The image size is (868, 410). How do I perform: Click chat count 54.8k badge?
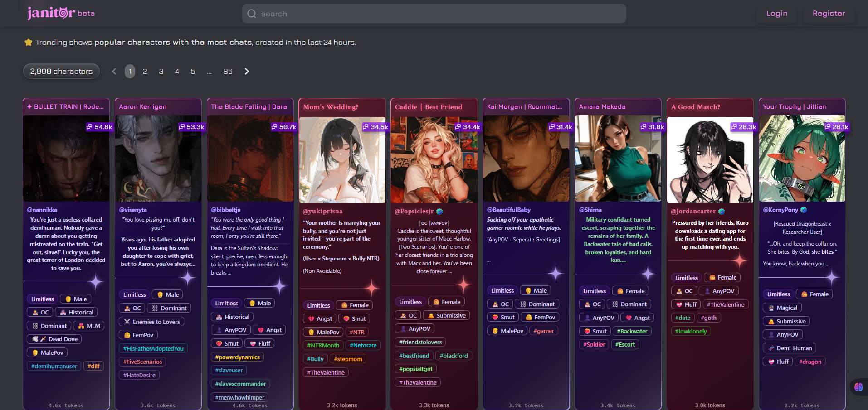coord(99,127)
